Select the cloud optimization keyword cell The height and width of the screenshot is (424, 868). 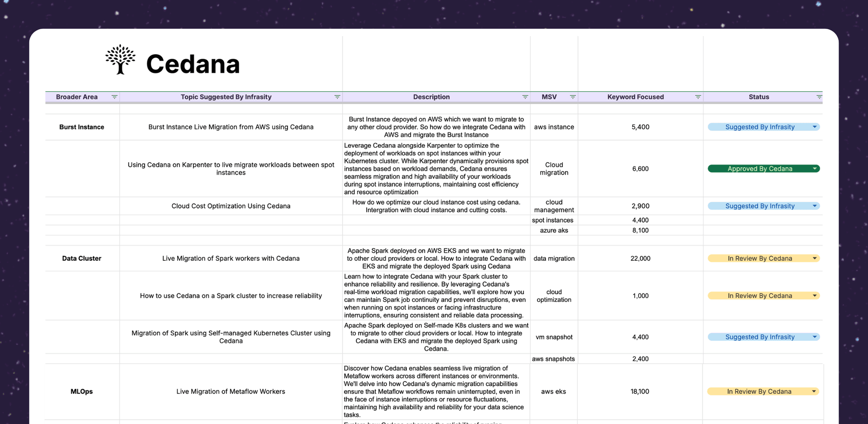tap(554, 296)
